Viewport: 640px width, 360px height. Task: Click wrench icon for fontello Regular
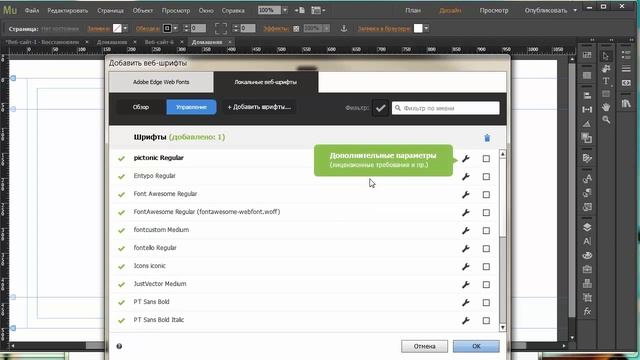[466, 248]
